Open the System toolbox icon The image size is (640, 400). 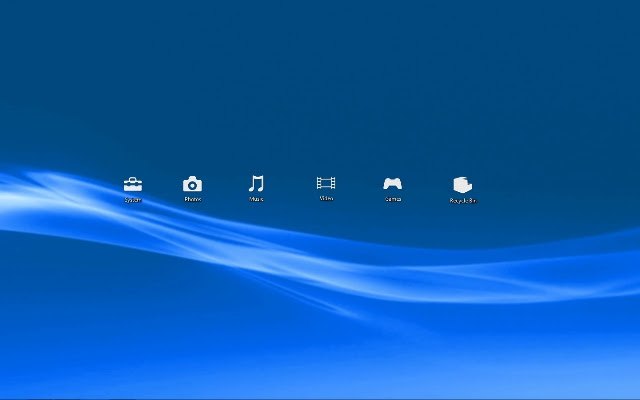[x=133, y=184]
